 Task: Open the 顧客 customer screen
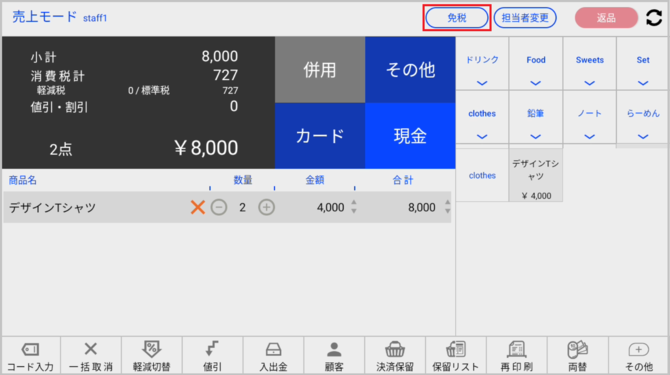[334, 356]
